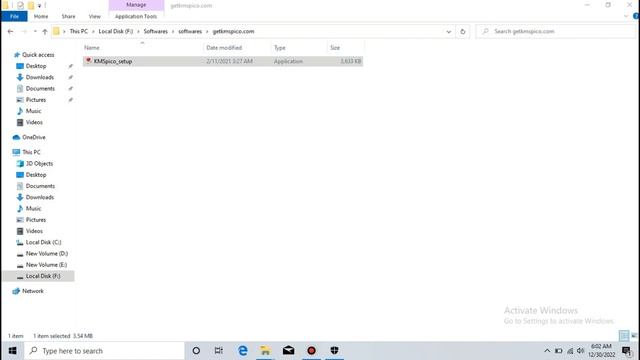This screenshot has width=640, height=360.
Task: Refresh the current folder
Action: pos(462,31)
